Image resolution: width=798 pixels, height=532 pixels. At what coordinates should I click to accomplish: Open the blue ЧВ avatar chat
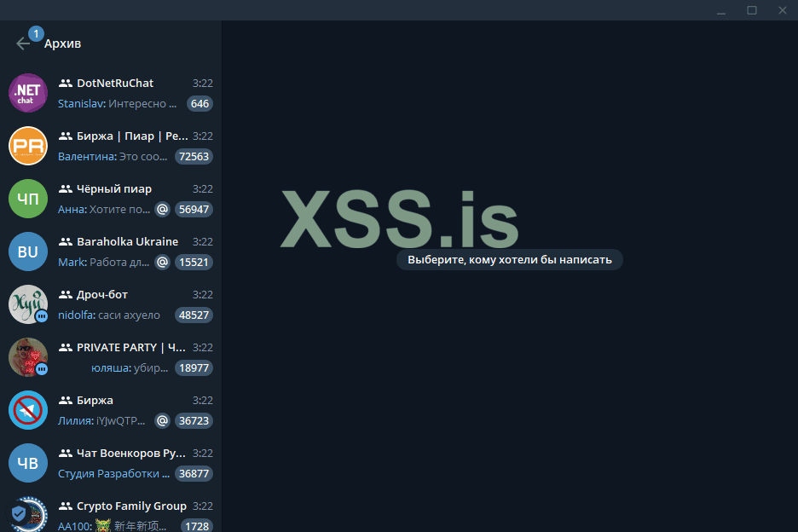pyautogui.click(x=28, y=463)
